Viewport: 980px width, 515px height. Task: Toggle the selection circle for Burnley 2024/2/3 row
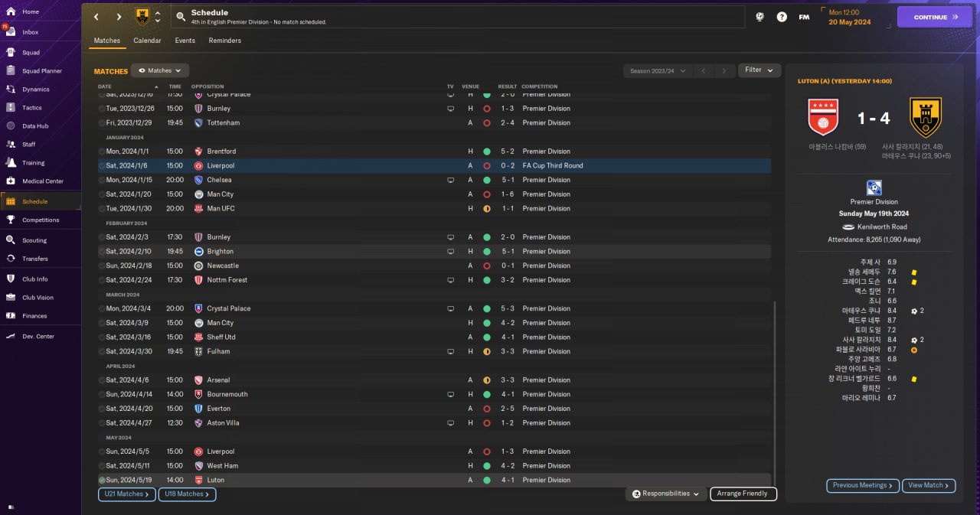pyautogui.click(x=102, y=237)
